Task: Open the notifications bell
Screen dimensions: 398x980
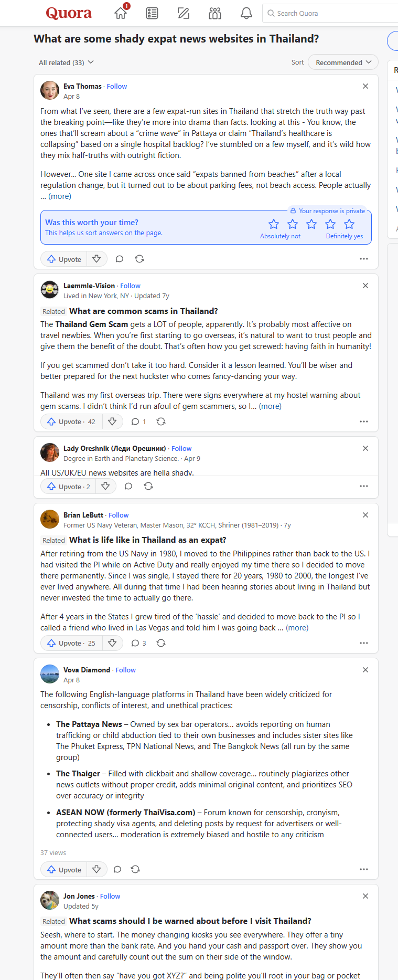Action: point(246,13)
